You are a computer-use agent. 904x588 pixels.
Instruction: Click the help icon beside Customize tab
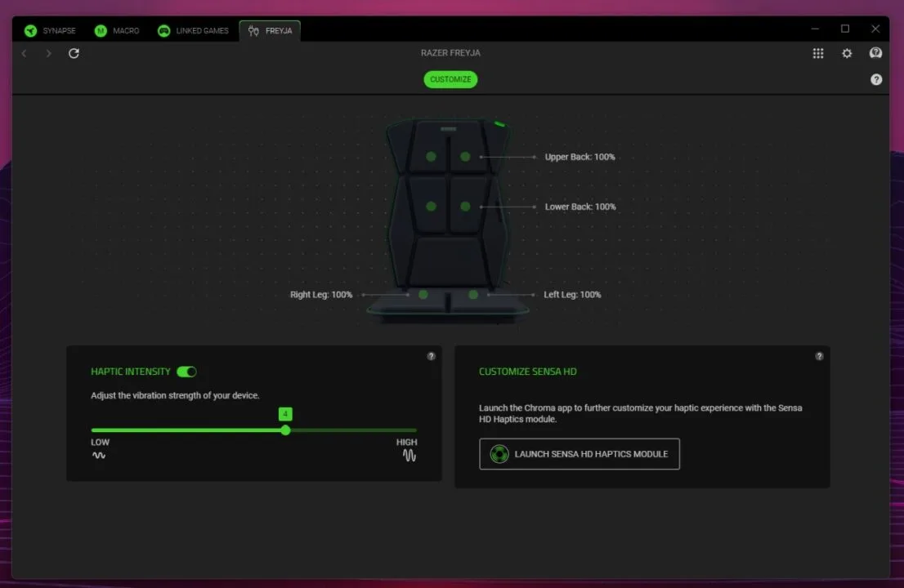point(876,79)
